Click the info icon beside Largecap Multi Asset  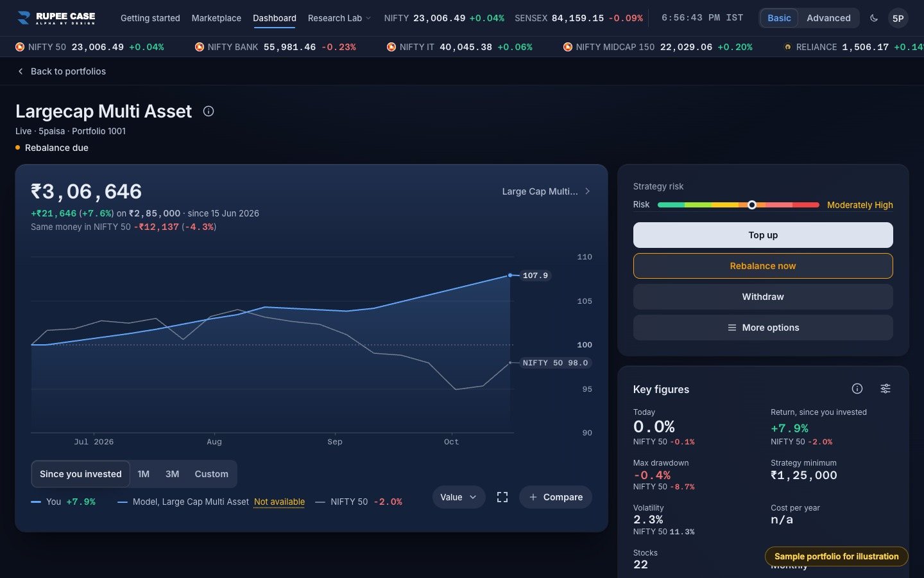pyautogui.click(x=209, y=111)
